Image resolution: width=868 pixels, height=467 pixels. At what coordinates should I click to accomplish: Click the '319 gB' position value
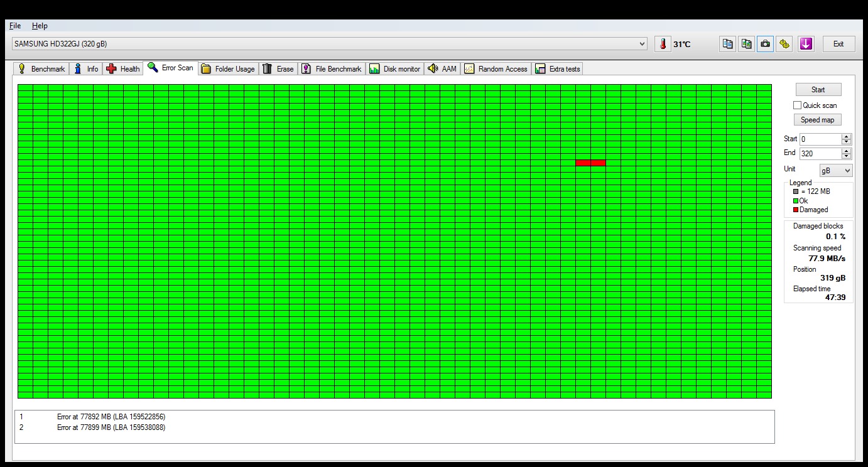(x=833, y=278)
